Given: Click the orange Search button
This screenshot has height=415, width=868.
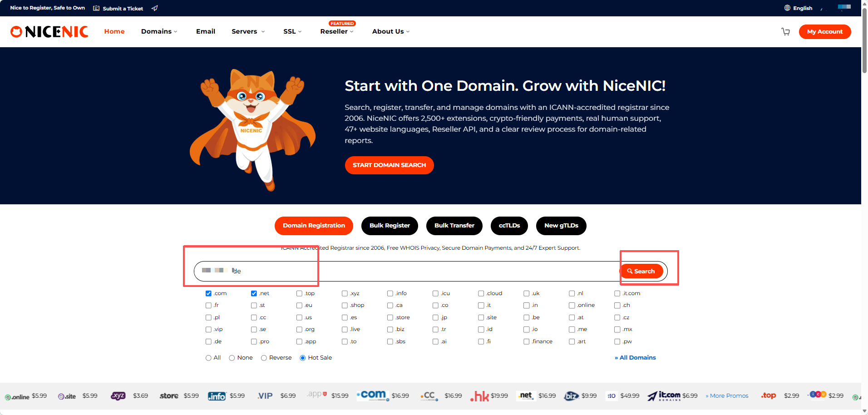Looking at the screenshot, I should [x=641, y=271].
